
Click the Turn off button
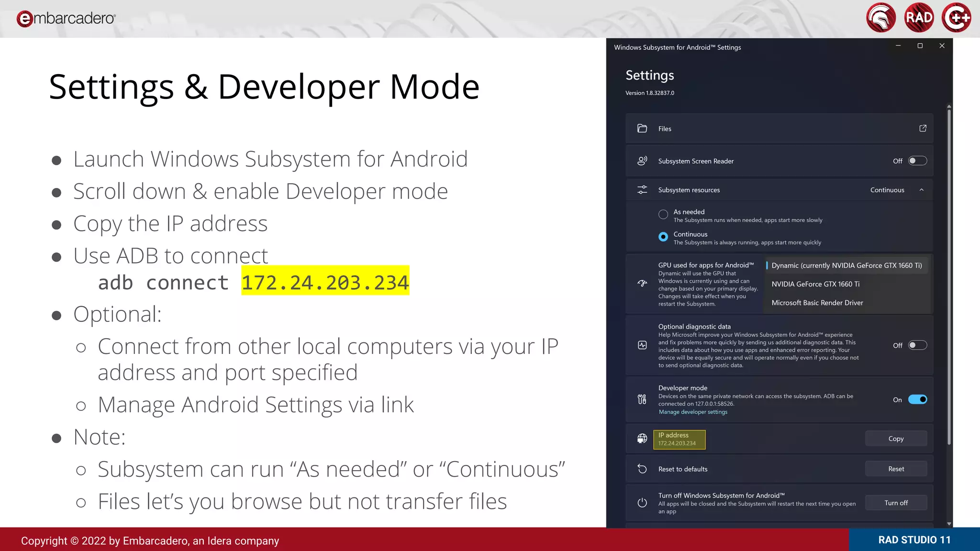[896, 503]
